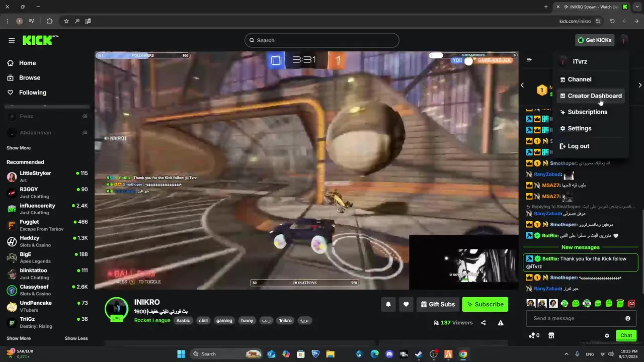Open the profile avatar menu

(624, 40)
